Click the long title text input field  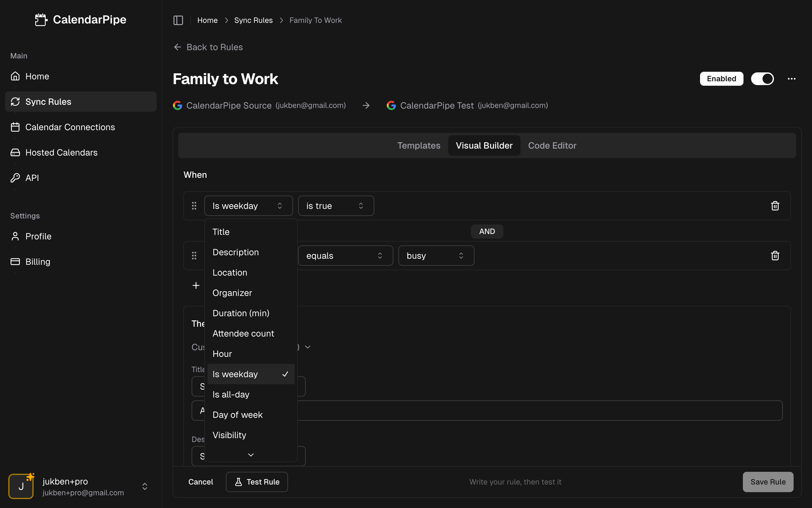point(487,410)
